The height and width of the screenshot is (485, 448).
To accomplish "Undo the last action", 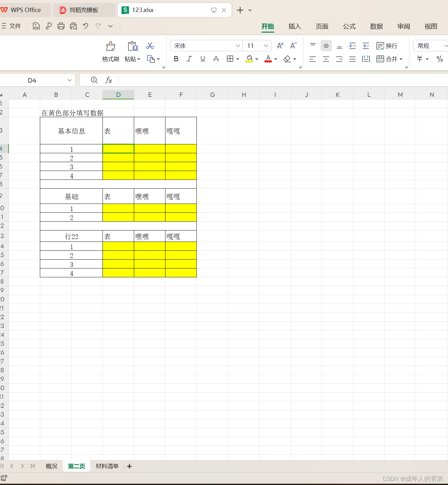I will coord(86,26).
